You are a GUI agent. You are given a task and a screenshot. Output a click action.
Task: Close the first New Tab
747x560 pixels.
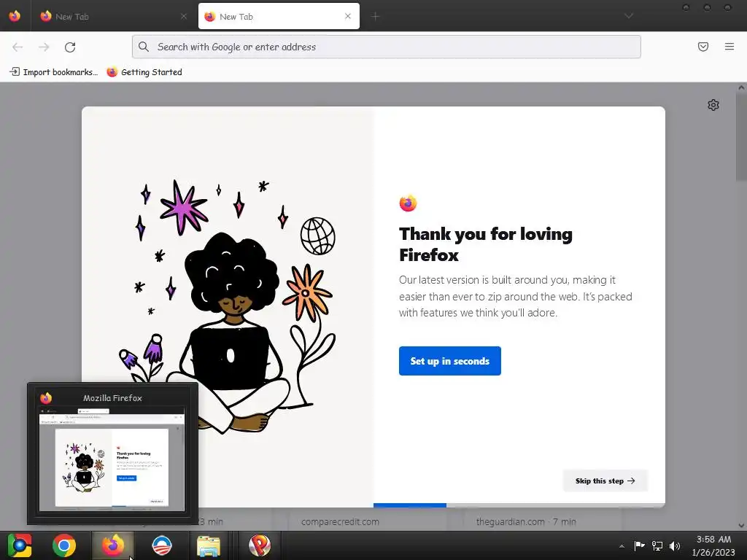[x=183, y=17]
